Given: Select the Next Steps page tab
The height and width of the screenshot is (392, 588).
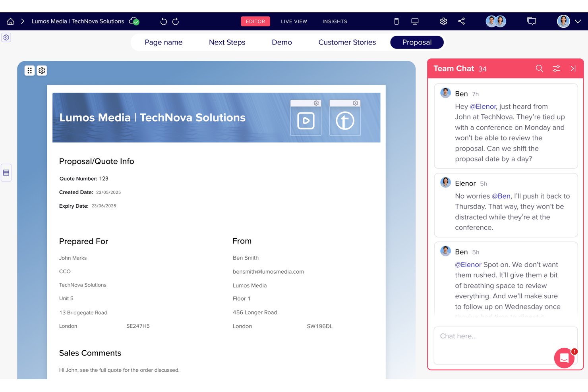Looking at the screenshot, I should click(x=227, y=42).
